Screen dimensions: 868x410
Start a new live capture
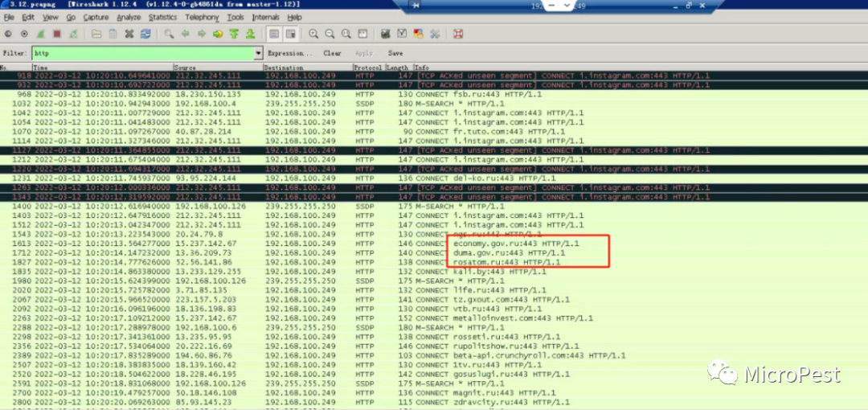tap(40, 35)
